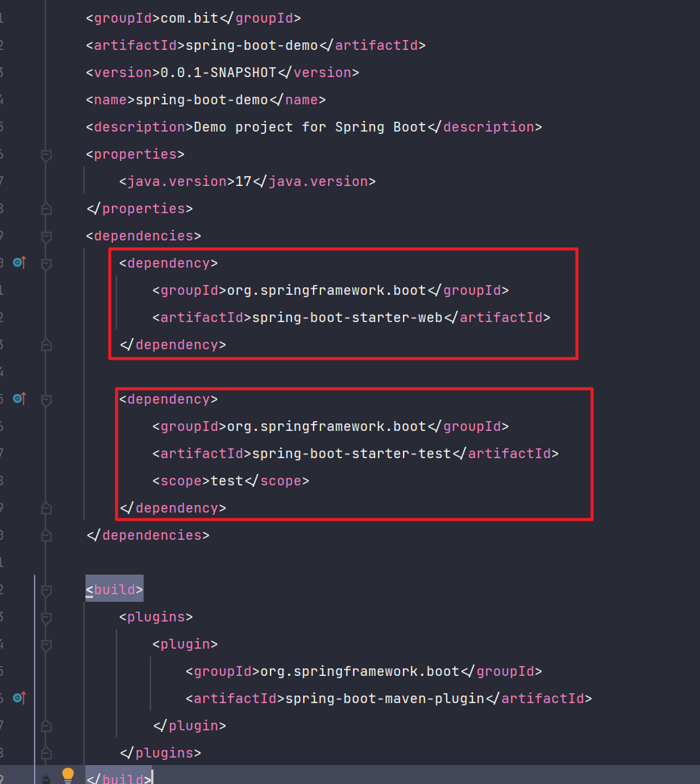The height and width of the screenshot is (784, 700).
Task: Click the gutter icon beside spring-boot-starter-web dependency
Action: (19, 262)
